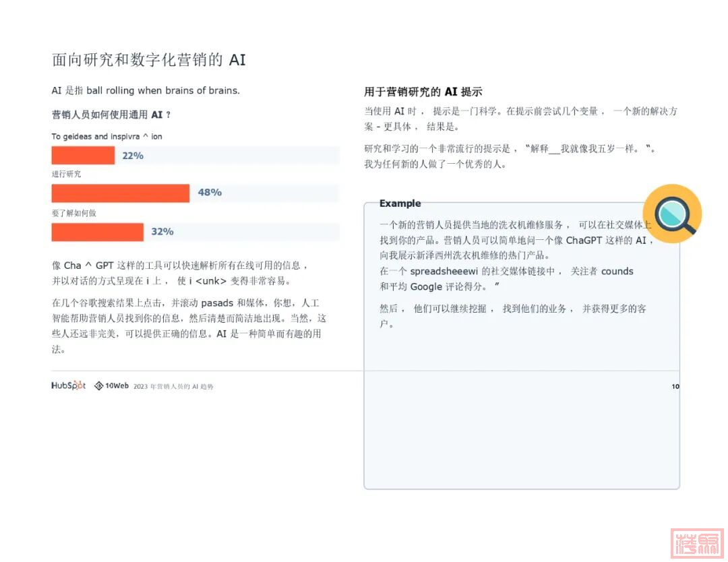The width and height of the screenshot is (728, 562).
Task: Click the 32% percentage label
Action: [162, 232]
